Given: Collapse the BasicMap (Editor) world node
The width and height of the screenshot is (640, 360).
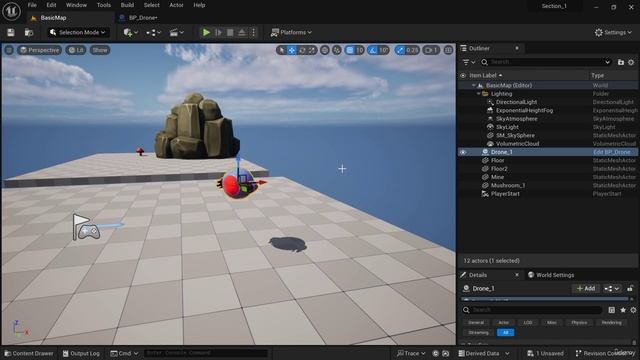Looking at the screenshot, I should tap(473, 85).
